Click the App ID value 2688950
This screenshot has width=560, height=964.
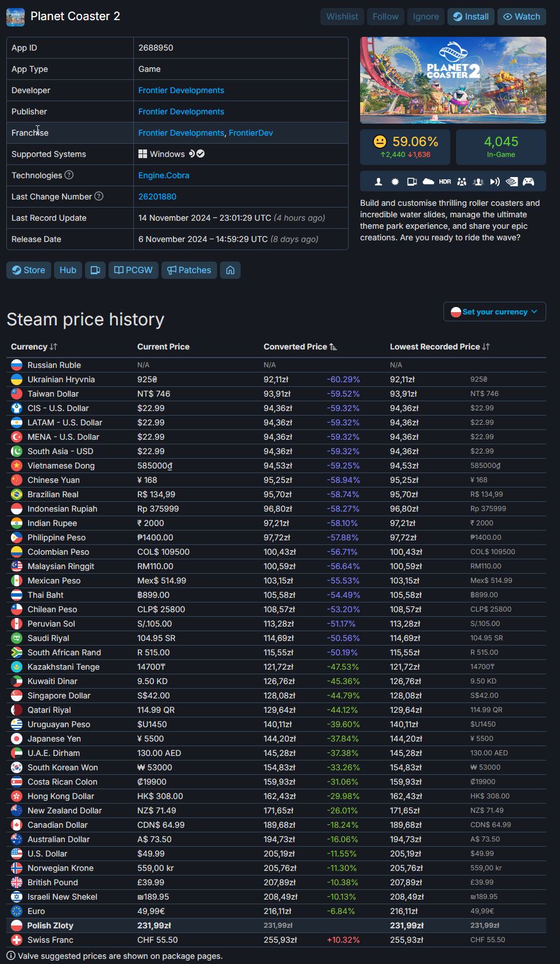pyautogui.click(x=156, y=48)
